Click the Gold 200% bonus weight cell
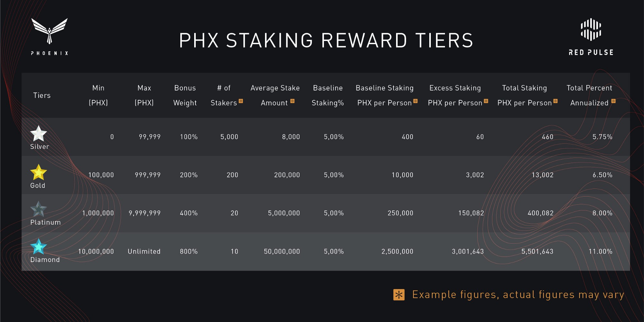 click(189, 175)
